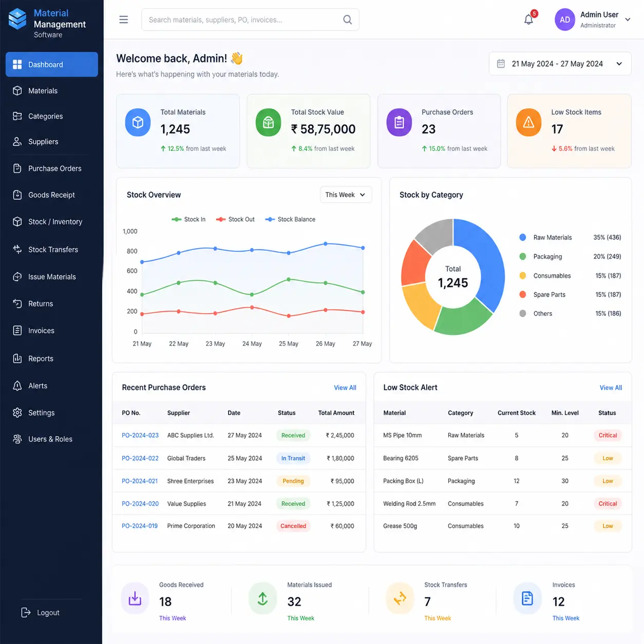This screenshot has height=644, width=644.
Task: Click the Reports icon in sidebar
Action: (17, 358)
